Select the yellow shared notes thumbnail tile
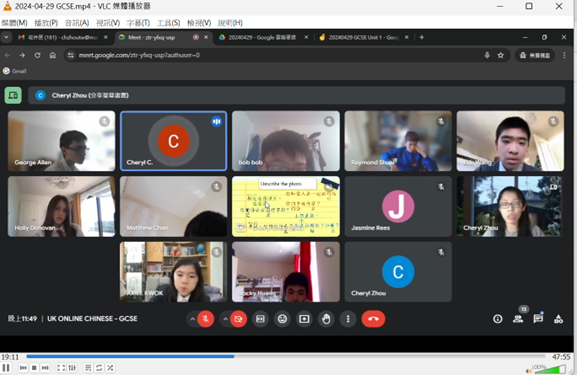This screenshot has width=577, height=375. (x=286, y=206)
